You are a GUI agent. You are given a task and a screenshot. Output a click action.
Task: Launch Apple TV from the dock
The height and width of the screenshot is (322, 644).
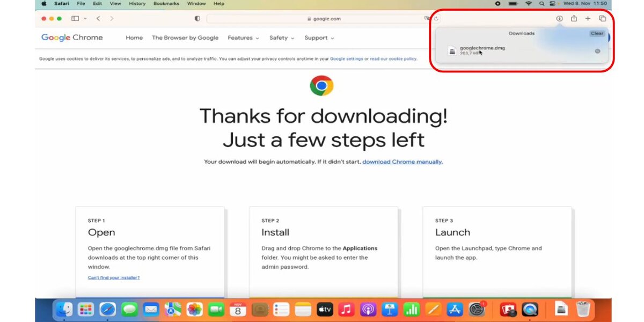325,309
